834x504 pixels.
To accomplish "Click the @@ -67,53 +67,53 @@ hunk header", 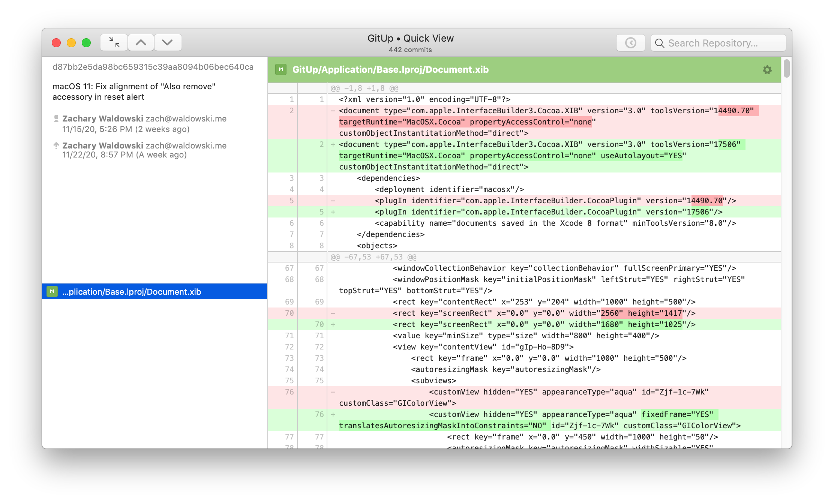I will (x=373, y=257).
